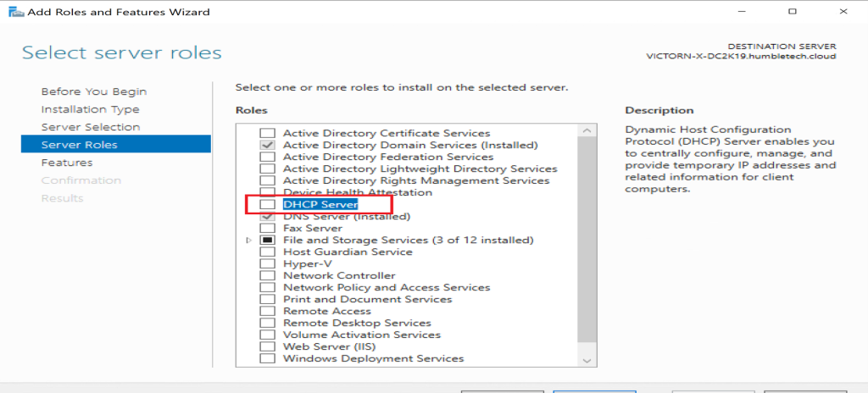The image size is (868, 393).
Task: Check the Web Server (IIS) role
Action: tap(267, 346)
